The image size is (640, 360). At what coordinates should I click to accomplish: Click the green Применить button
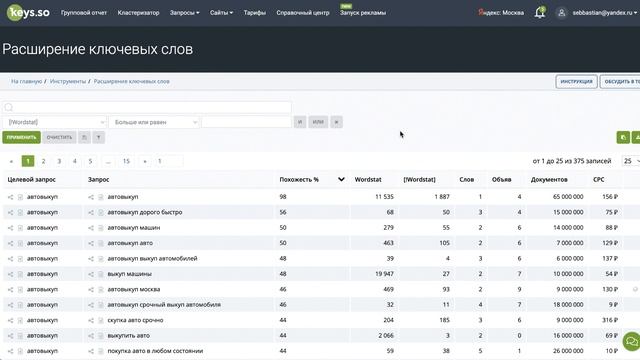point(22,138)
